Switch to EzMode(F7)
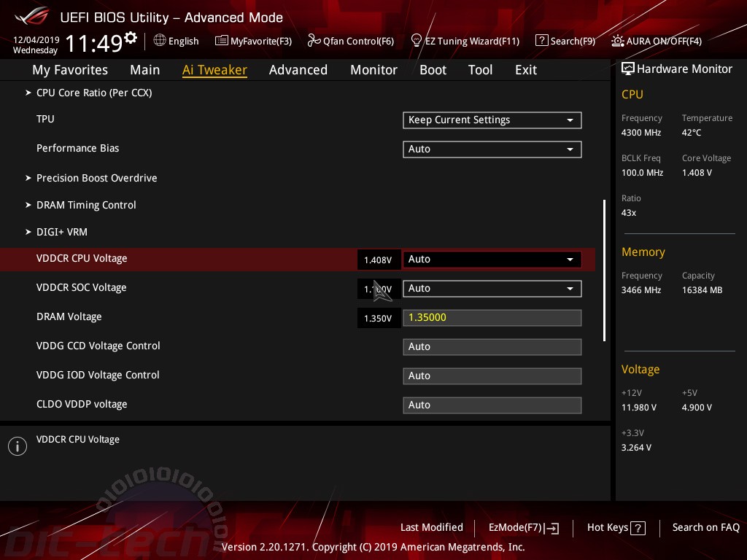 pos(524,528)
